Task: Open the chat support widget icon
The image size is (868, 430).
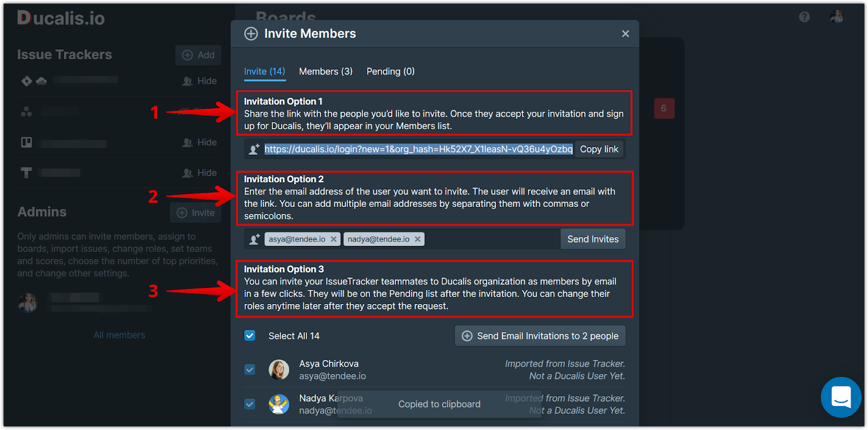Action: click(x=841, y=397)
